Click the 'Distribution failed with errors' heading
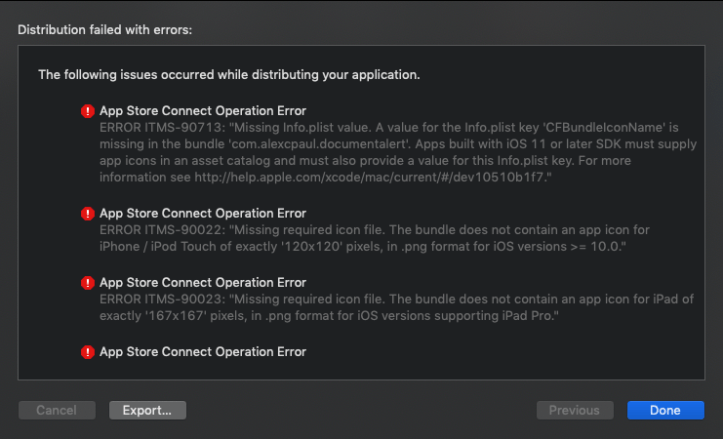723x439 pixels. click(x=105, y=30)
